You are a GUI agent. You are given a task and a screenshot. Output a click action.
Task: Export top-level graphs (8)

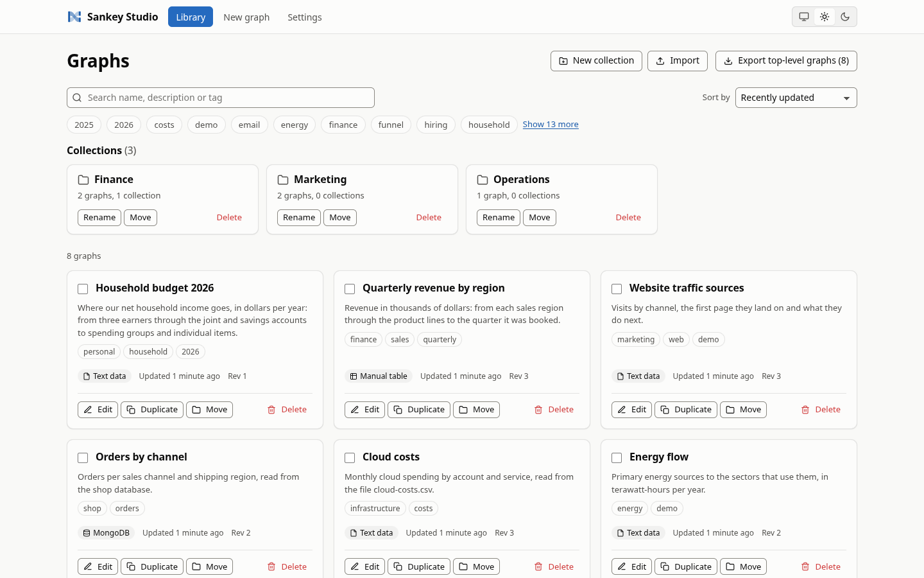click(x=786, y=61)
